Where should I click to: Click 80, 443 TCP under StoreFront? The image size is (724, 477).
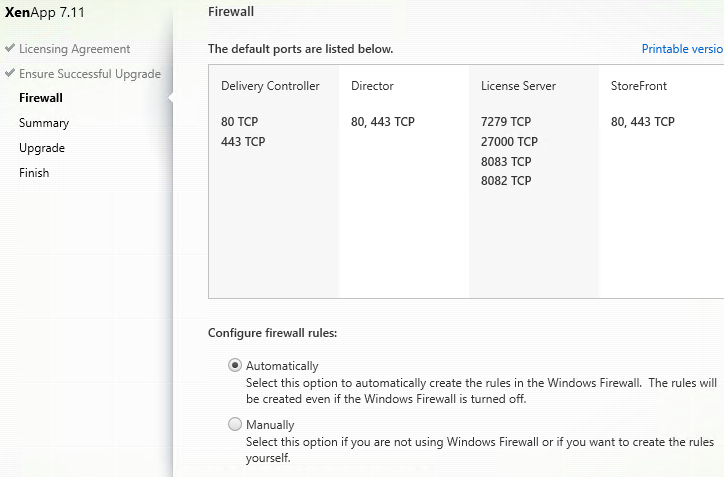(x=643, y=122)
